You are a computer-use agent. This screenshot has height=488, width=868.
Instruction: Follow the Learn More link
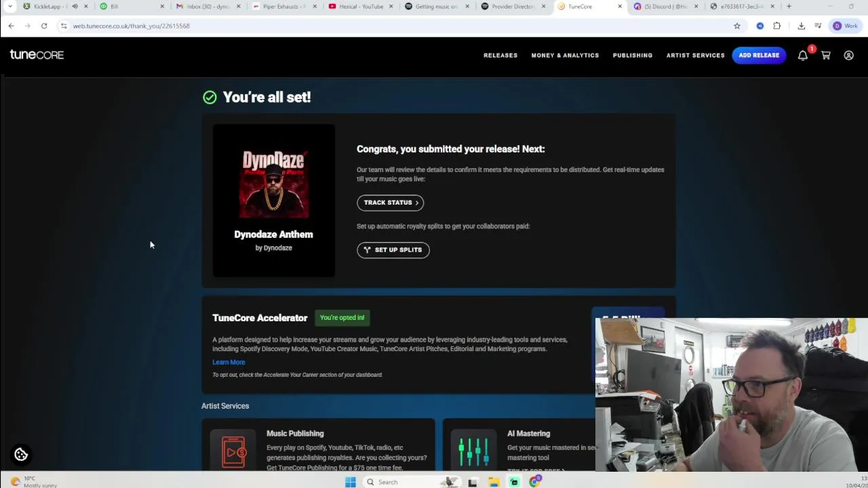[229, 363]
